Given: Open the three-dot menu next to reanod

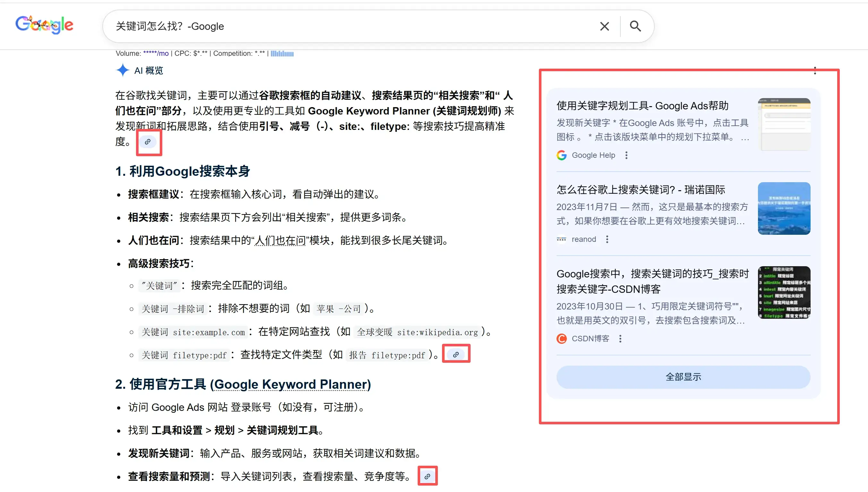Looking at the screenshot, I should click(607, 239).
